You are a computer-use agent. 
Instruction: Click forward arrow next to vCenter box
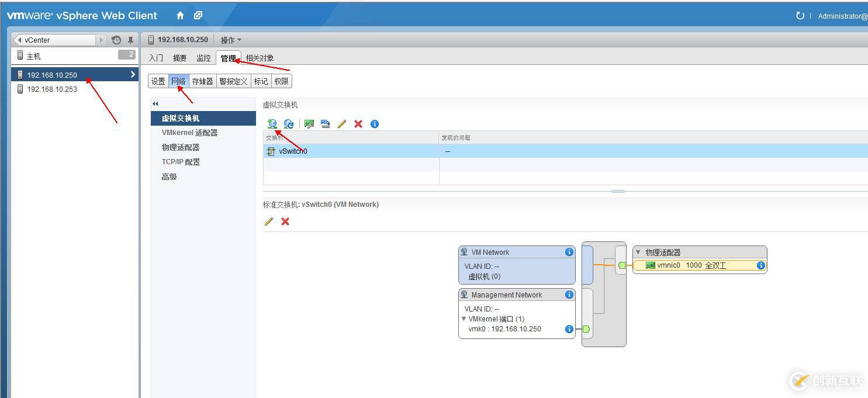coord(101,40)
